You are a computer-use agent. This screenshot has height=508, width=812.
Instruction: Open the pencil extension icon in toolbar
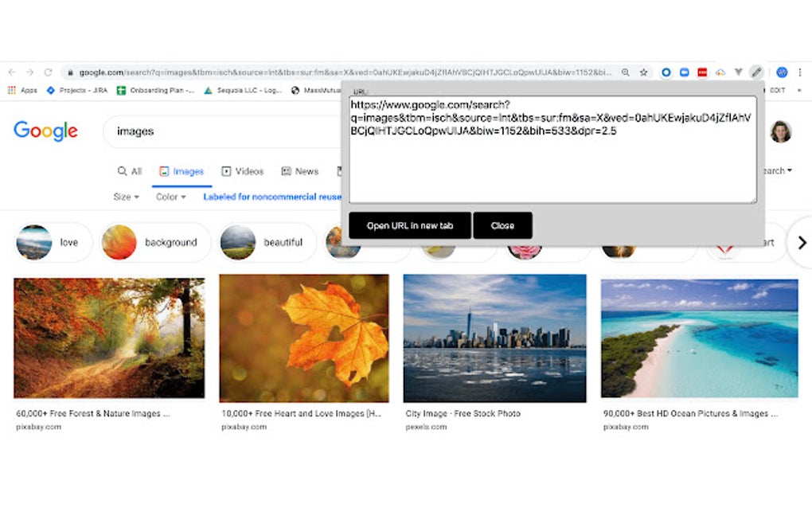coord(755,72)
